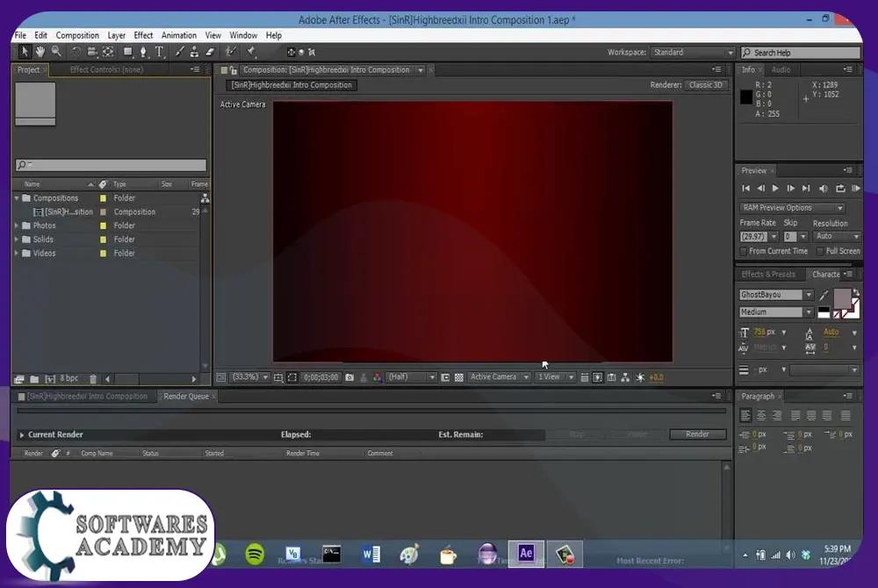The height and width of the screenshot is (588, 878).
Task: Open the Window menu
Action: (x=243, y=35)
